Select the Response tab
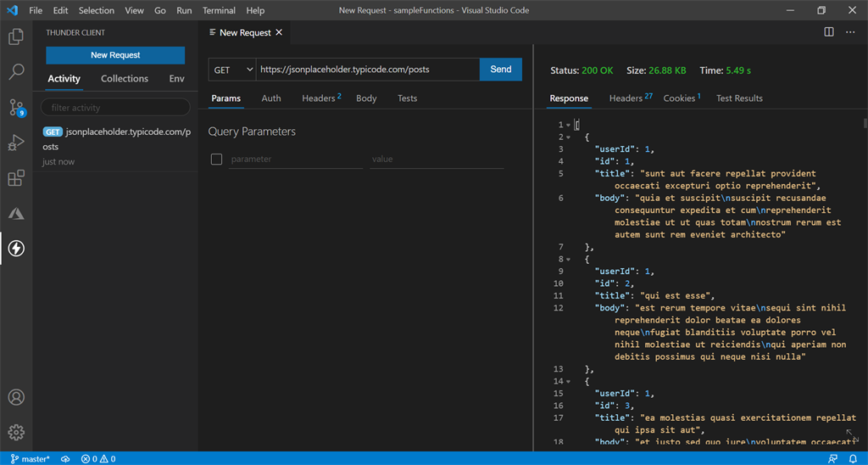 (569, 98)
